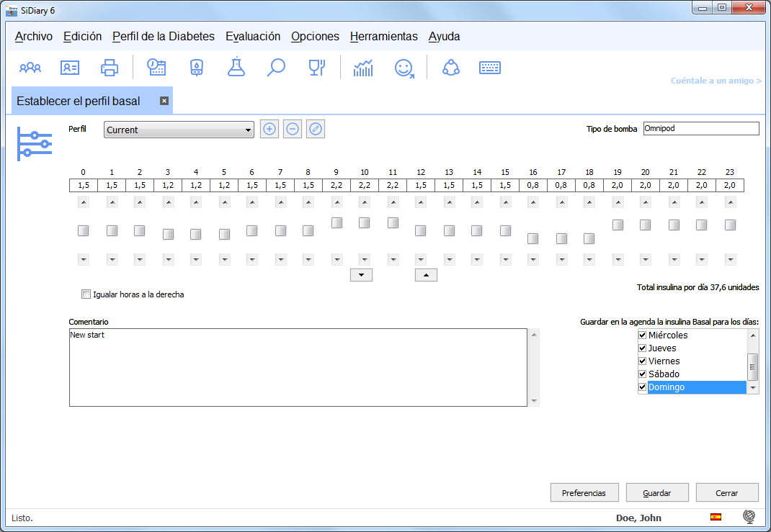Image resolution: width=771 pixels, height=532 pixels.
Task: Enable 'Igualar horas a la derecha' checkbox
Action: [86, 294]
